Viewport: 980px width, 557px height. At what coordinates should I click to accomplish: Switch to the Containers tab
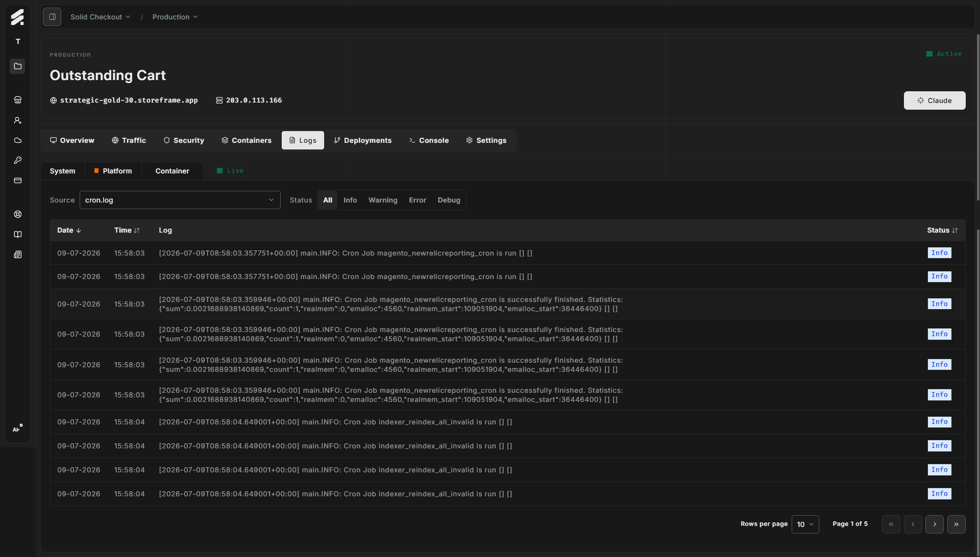tap(247, 140)
